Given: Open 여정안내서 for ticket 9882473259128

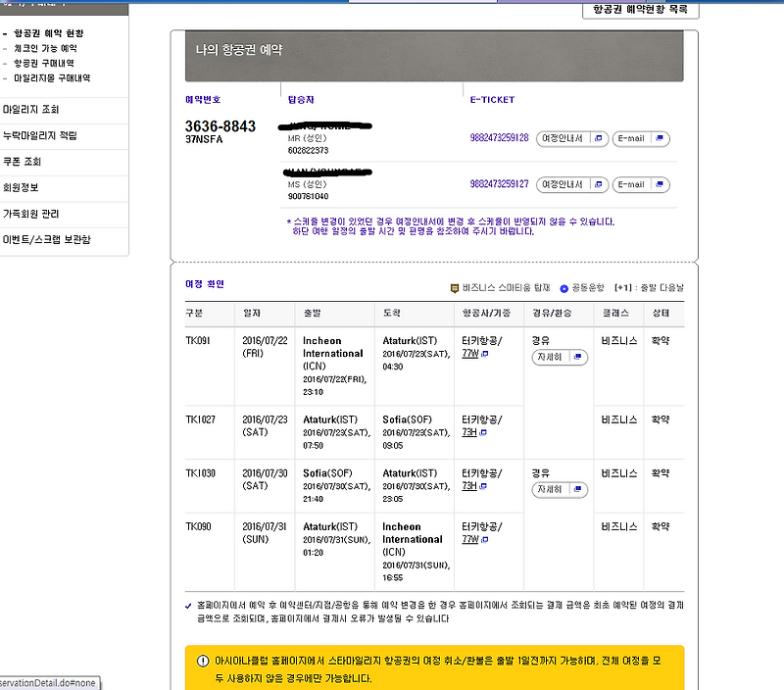Looking at the screenshot, I should 572,138.
